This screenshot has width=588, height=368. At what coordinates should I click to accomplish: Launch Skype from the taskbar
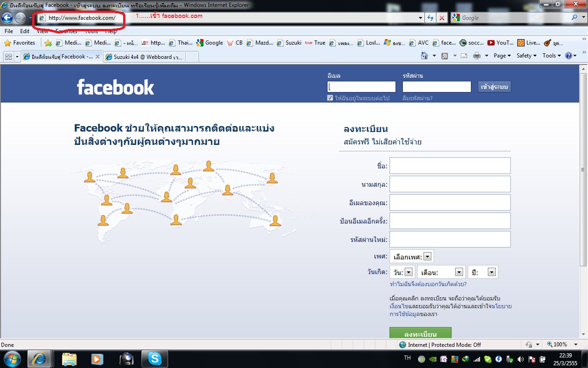click(154, 359)
